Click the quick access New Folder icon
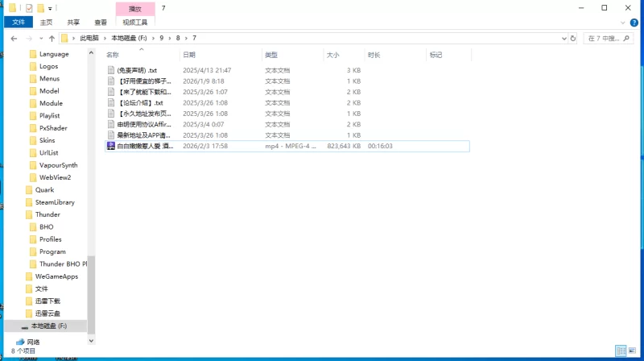 pyautogui.click(x=40, y=8)
